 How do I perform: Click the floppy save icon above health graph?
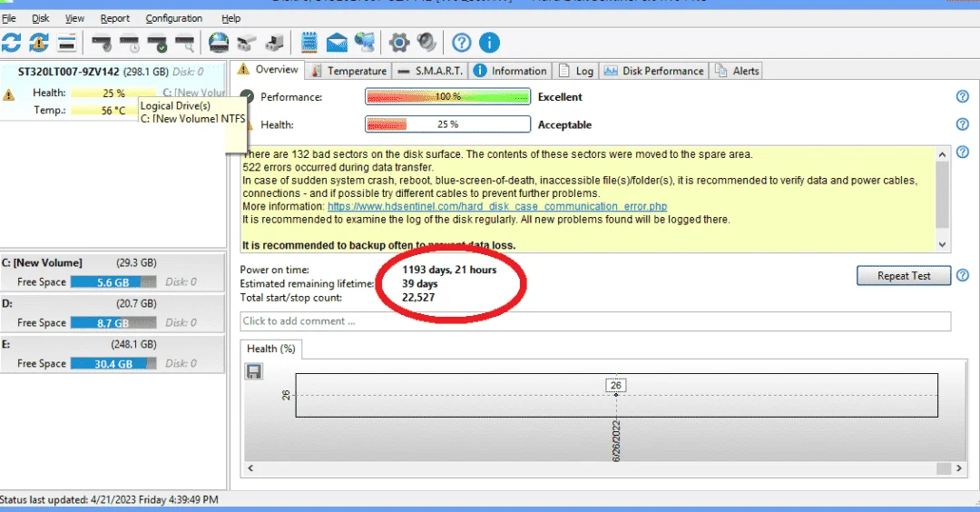point(254,371)
